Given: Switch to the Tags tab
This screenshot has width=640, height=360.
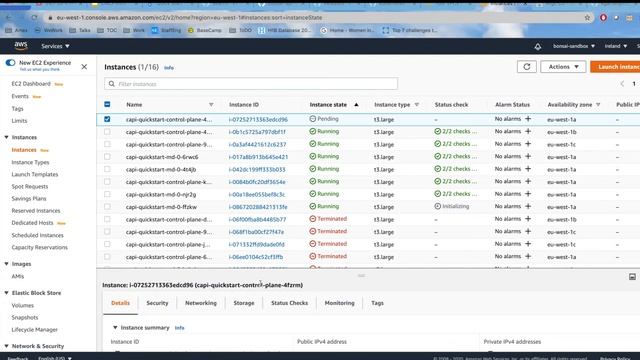Looking at the screenshot, I should tap(377, 303).
